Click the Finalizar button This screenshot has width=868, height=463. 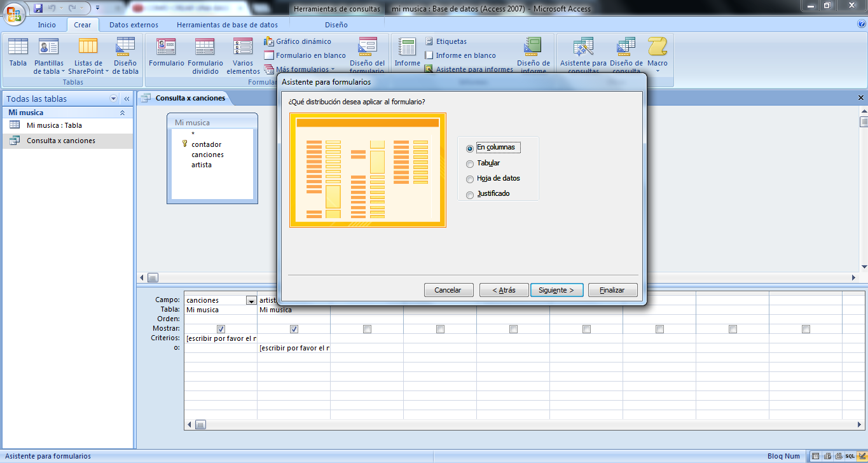(x=612, y=290)
